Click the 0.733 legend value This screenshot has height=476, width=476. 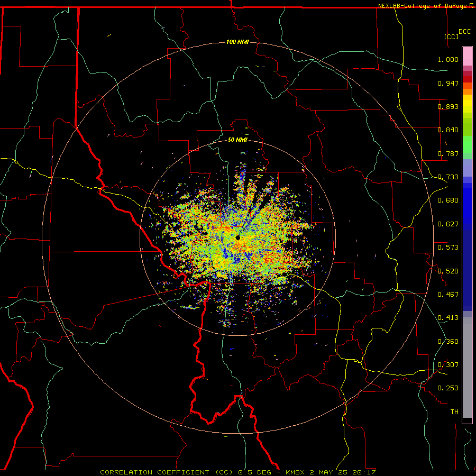[x=448, y=177]
